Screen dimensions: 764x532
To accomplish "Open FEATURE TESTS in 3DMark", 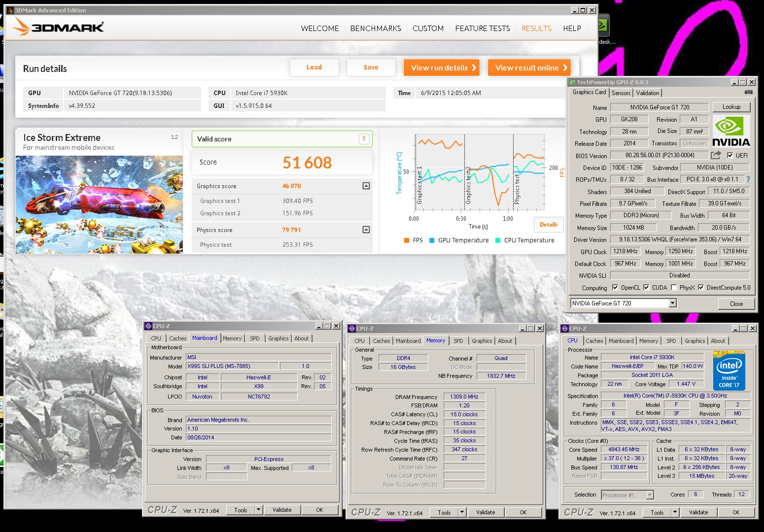I will click(483, 29).
